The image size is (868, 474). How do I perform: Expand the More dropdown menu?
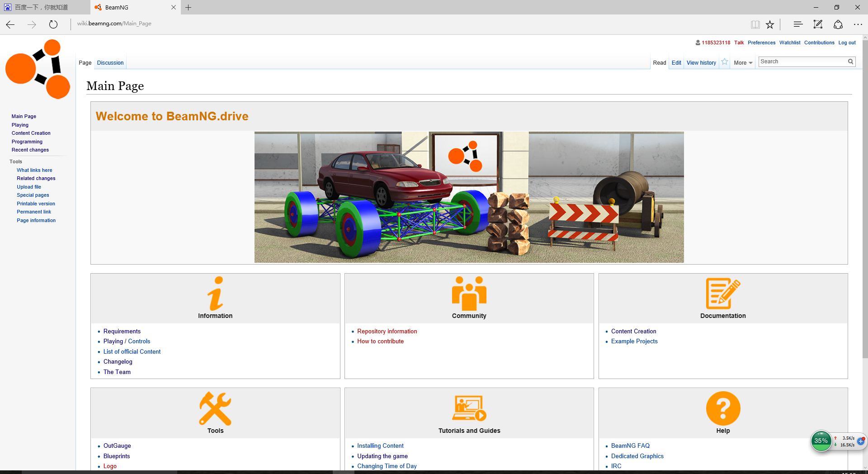[743, 63]
